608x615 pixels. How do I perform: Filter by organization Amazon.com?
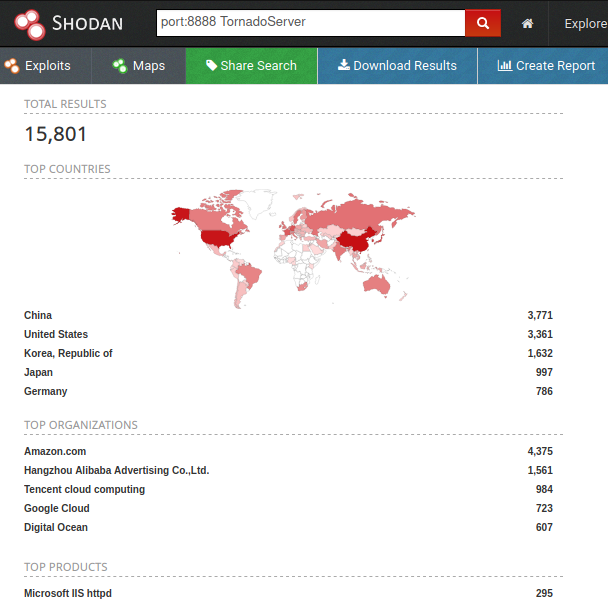[55, 451]
